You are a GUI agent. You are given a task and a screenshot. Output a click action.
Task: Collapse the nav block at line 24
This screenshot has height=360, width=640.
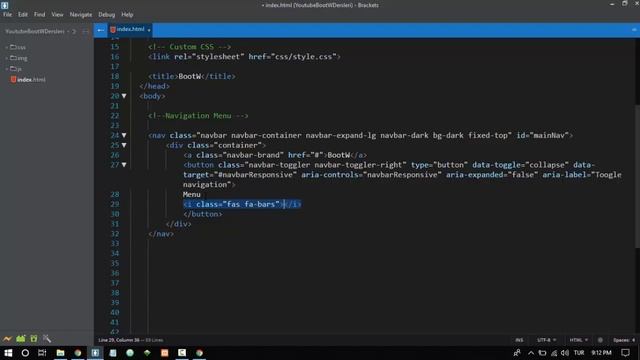[124, 136]
